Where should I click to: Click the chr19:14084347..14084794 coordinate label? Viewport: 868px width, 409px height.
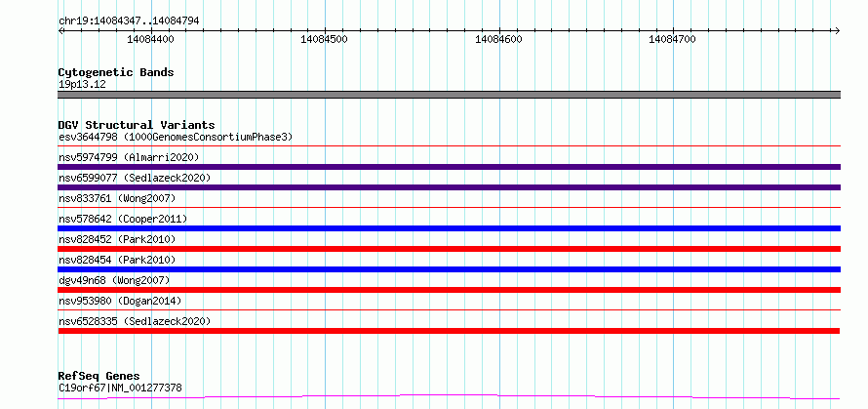click(129, 21)
